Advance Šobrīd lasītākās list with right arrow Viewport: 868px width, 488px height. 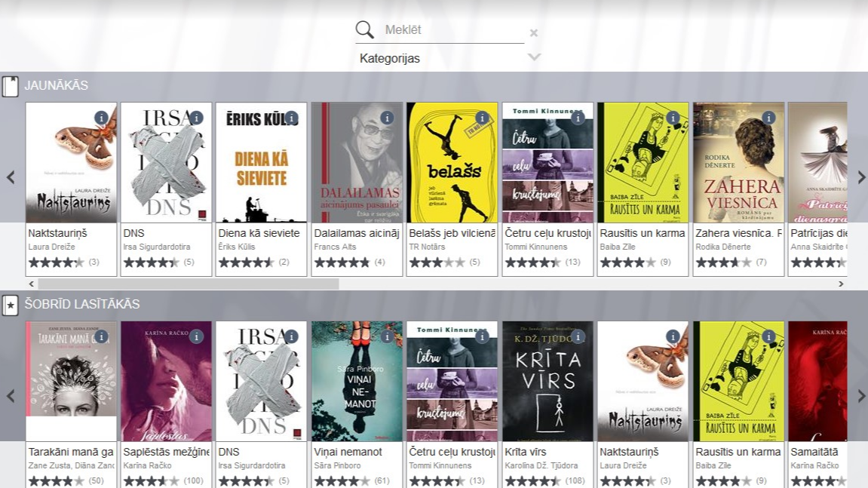(861, 396)
